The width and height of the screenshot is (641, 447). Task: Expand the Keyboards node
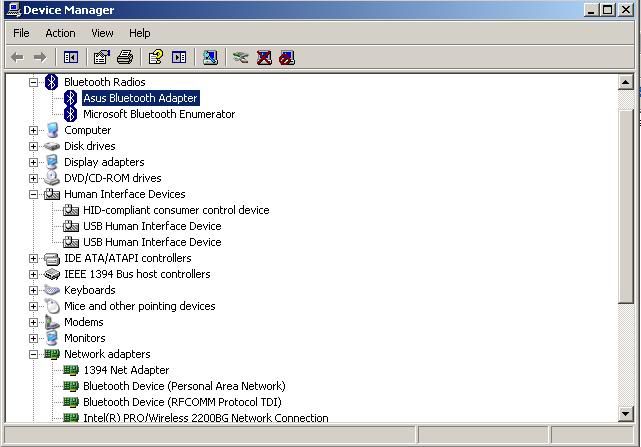(34, 290)
